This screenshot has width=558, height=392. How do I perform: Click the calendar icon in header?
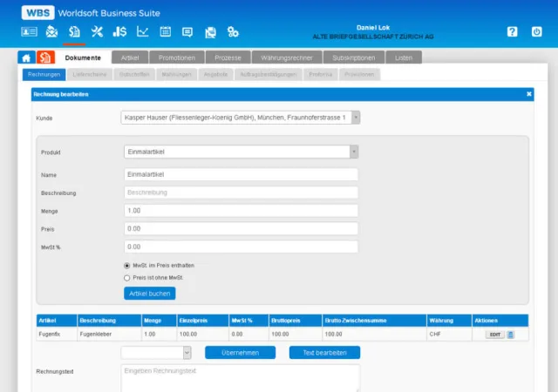click(165, 32)
